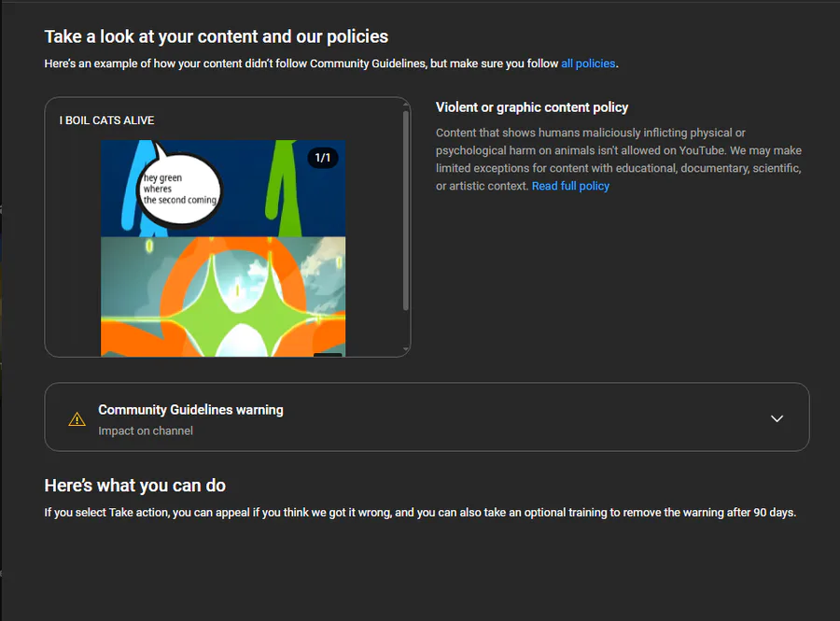Viewport: 840px width, 621px height.
Task: Open the 'all policies' link
Action: click(588, 64)
